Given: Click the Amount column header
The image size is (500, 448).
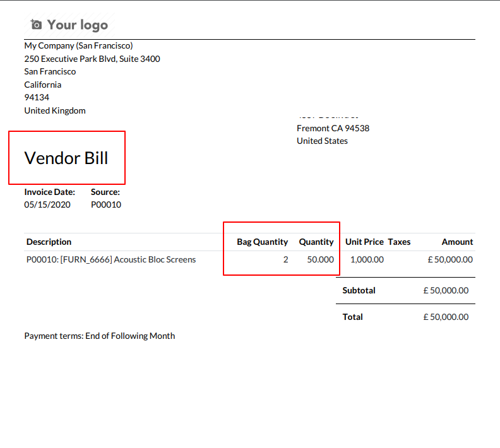Looking at the screenshot, I should [x=457, y=242].
